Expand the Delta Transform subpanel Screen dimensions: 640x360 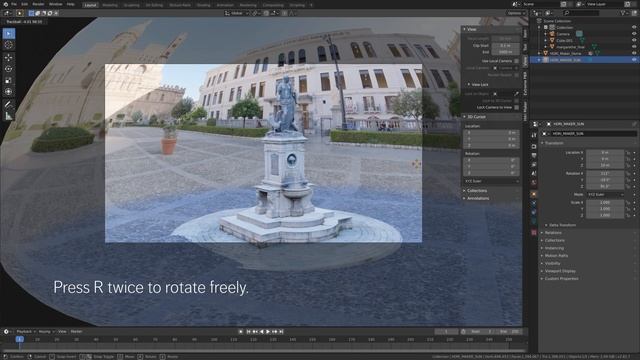tap(562, 225)
